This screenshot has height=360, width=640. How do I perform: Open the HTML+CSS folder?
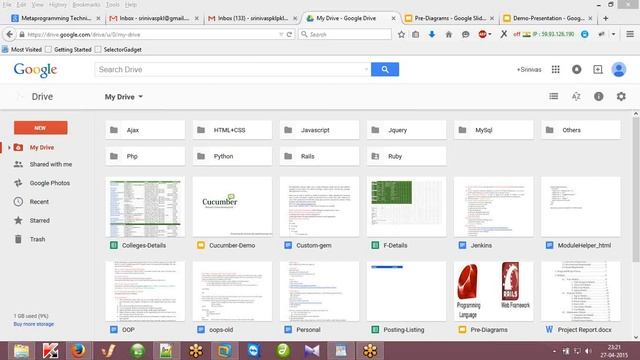[232, 130]
